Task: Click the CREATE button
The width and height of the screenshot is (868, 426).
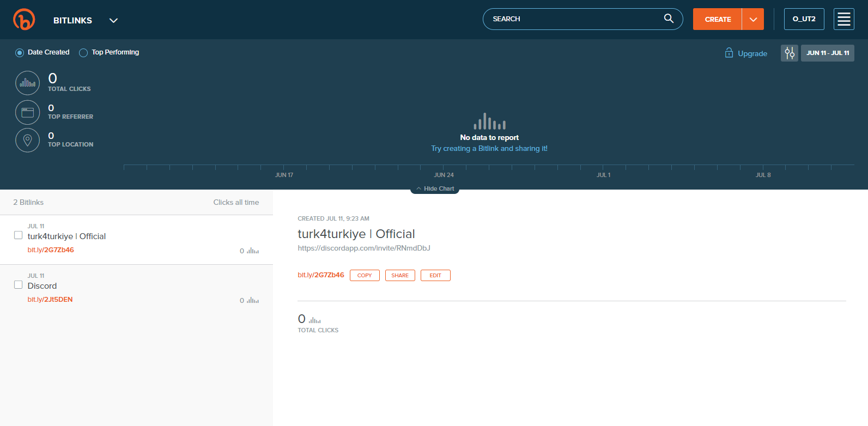Action: click(x=718, y=19)
